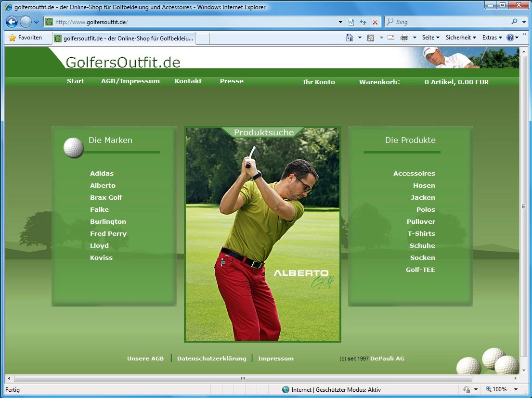Open the search provider dropdown arrow
532x398 pixels.
coord(524,22)
